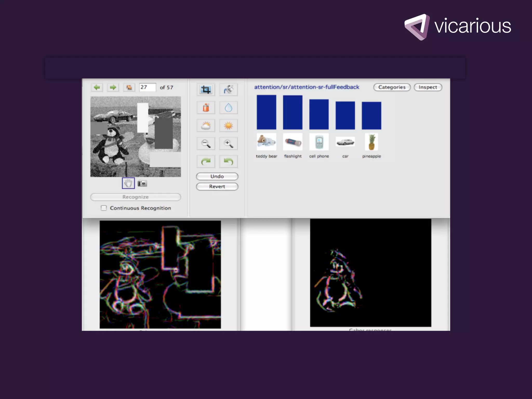Click the zoom out magnifier icon
Screen dimensions: 532x399
tap(206, 144)
